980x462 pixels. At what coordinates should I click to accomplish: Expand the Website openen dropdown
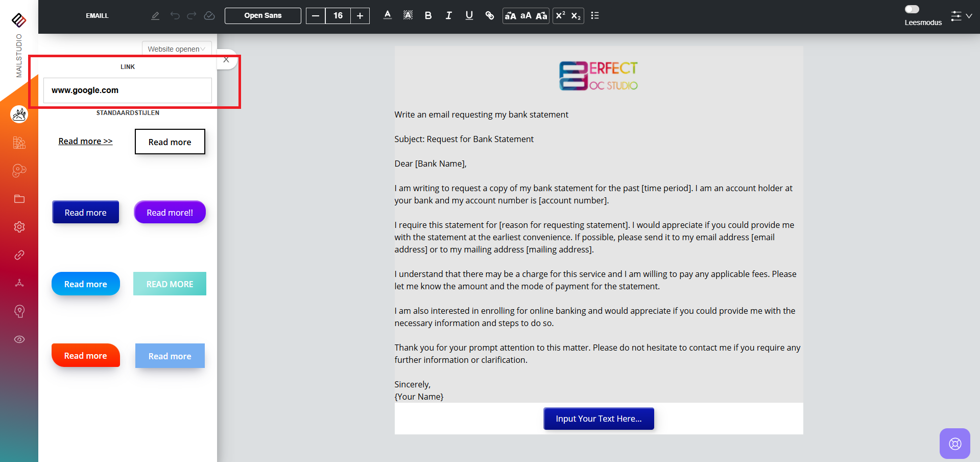176,49
